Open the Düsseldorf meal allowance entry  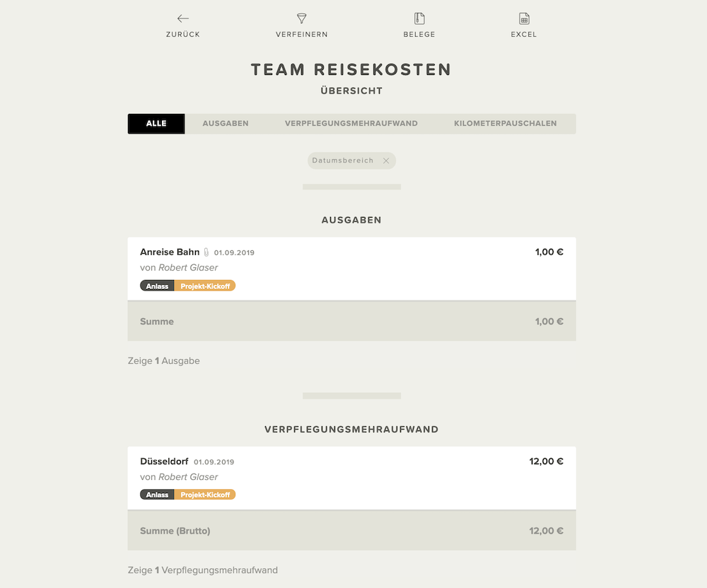coord(351,478)
